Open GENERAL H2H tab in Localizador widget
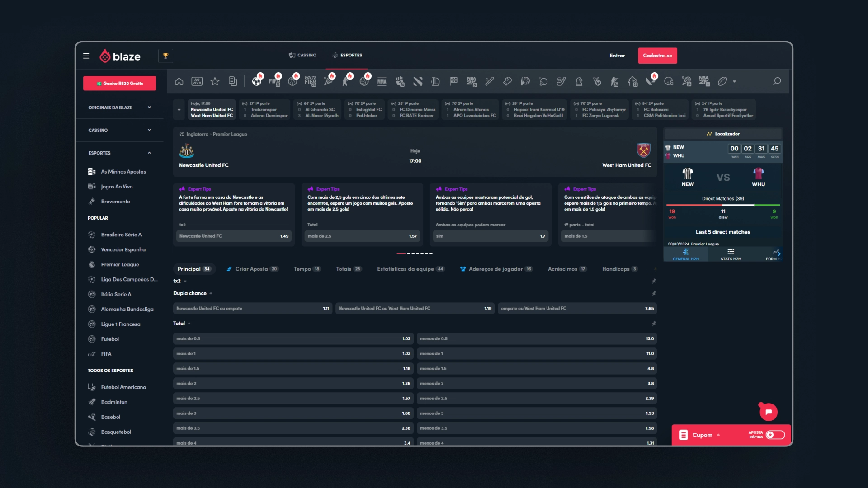This screenshot has height=488, width=868. [x=685, y=254]
